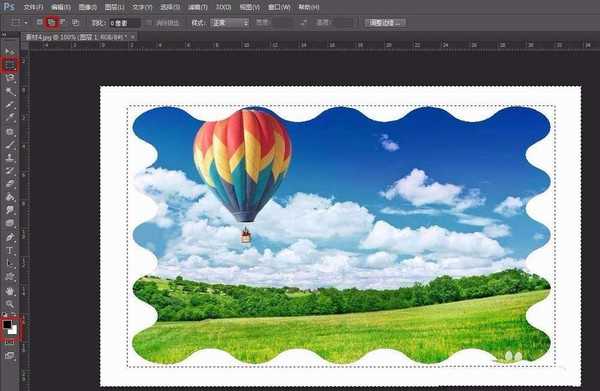Viewport: 600px width, 391px height.
Task: Select the Zoom tool
Action: click(x=10, y=304)
